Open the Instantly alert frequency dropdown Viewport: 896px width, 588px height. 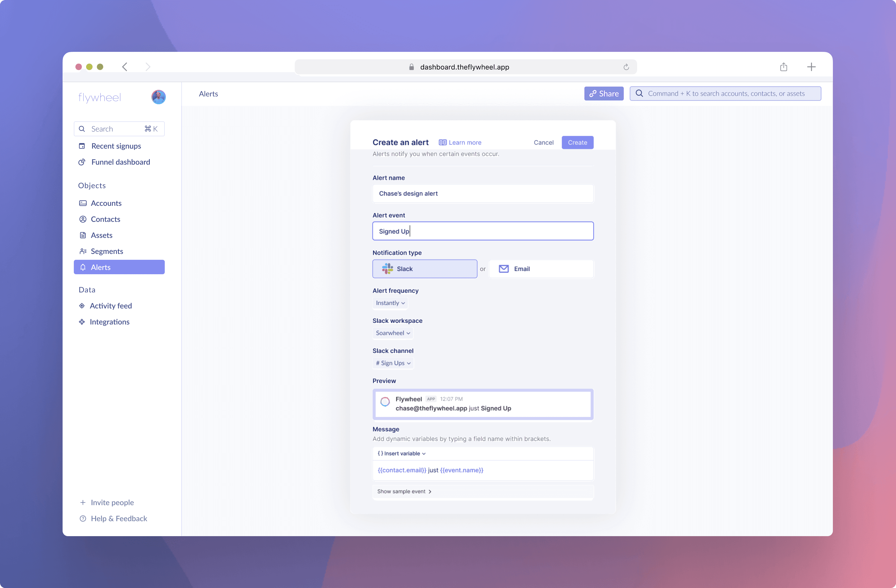390,303
